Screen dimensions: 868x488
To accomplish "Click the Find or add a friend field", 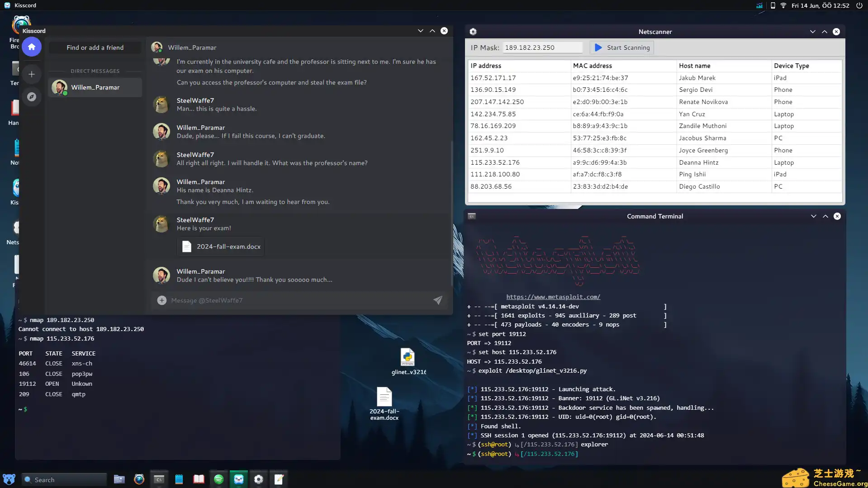I will click(95, 47).
